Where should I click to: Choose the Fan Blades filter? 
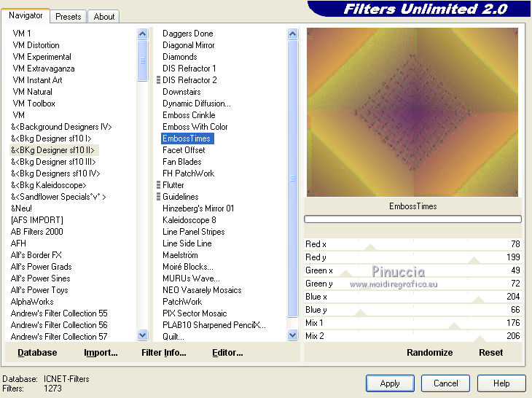click(x=182, y=162)
